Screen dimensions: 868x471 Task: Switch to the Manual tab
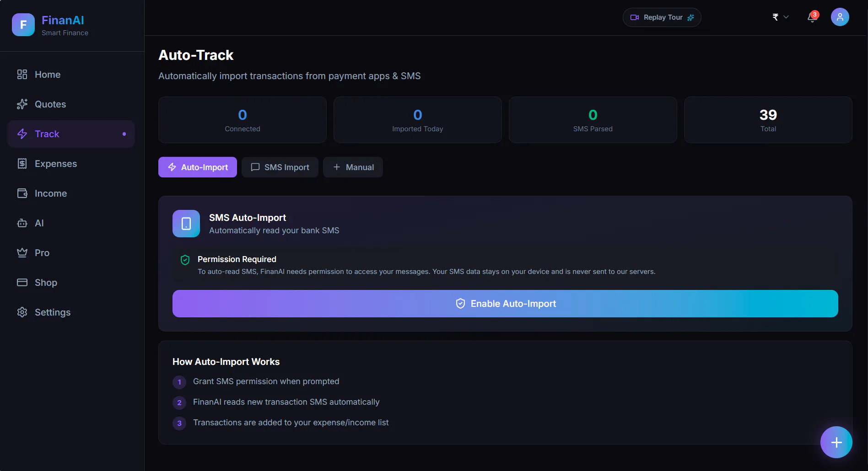(x=353, y=167)
